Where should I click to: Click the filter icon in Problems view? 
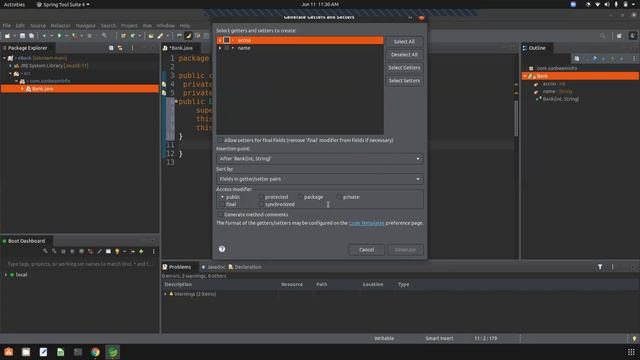pos(600,267)
